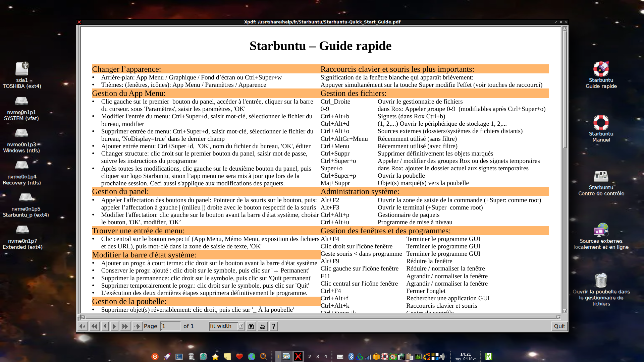The height and width of the screenshot is (362, 644).
Task: Jump forward ten pages double-right arrow
Action: 125,326
